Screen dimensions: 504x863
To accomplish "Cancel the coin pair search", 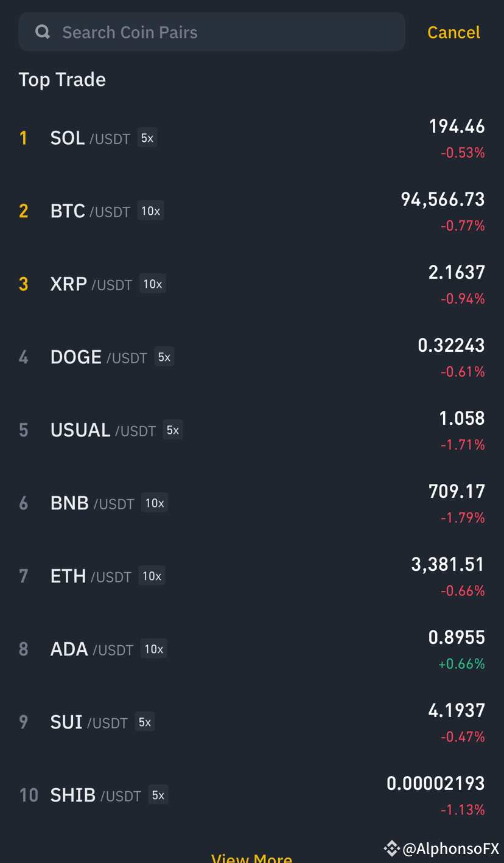I will [x=453, y=32].
